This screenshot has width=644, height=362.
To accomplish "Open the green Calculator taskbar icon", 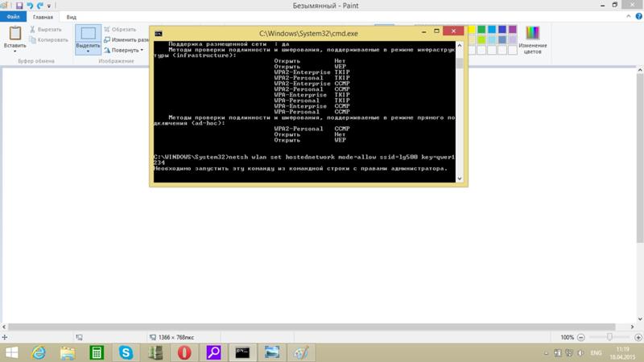I will click(x=97, y=352).
